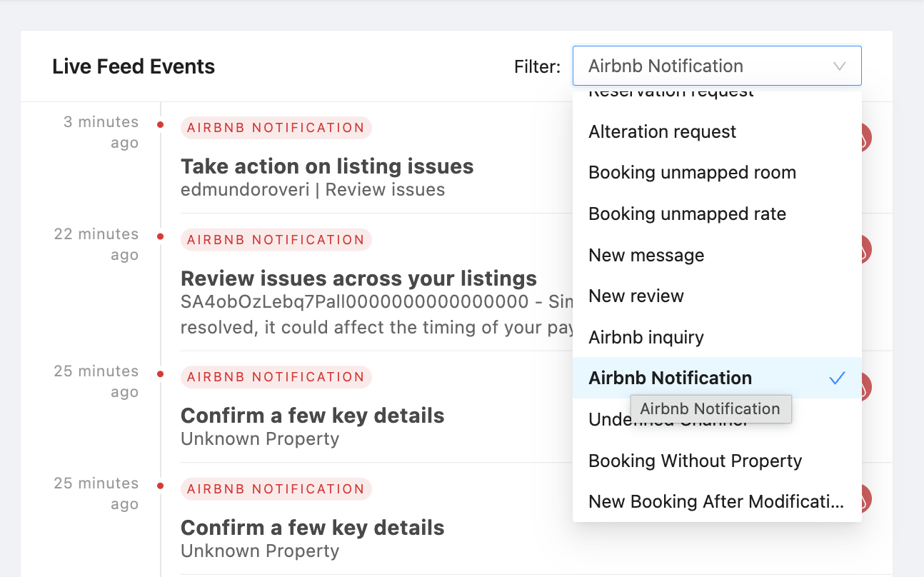The width and height of the screenshot is (924, 577).
Task: Click the '3 minutes ago' timestamp
Action: [x=101, y=132]
